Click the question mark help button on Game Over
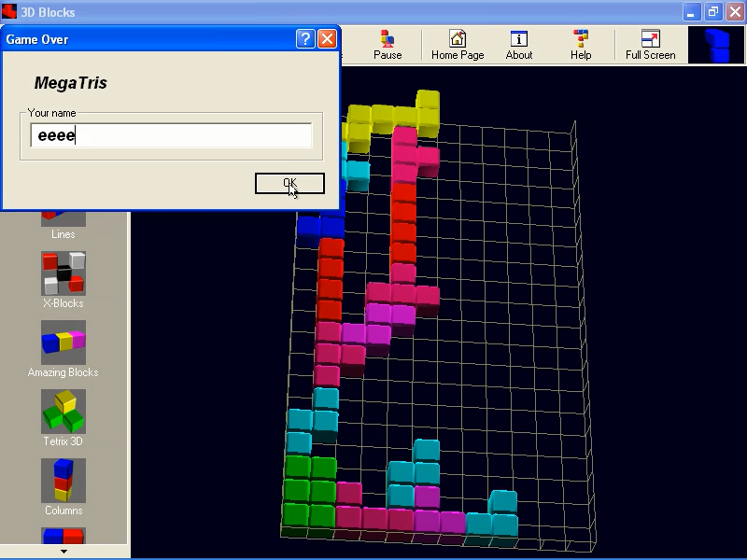The image size is (747, 560). point(305,38)
